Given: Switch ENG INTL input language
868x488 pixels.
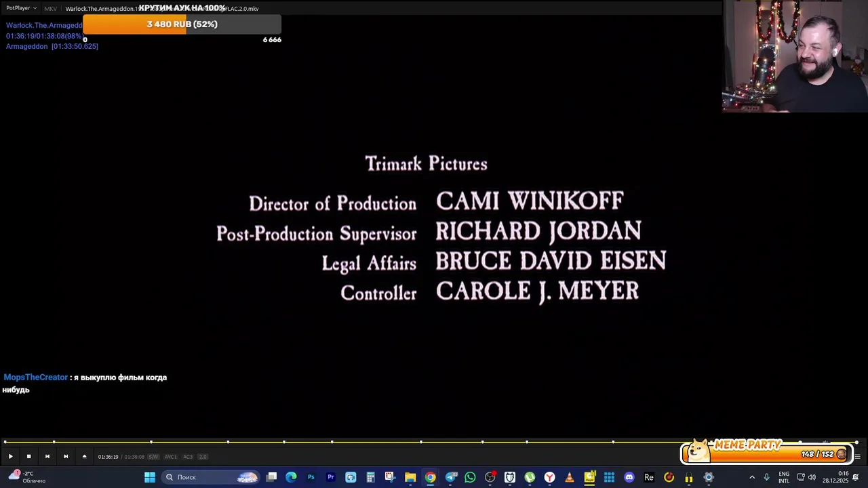Looking at the screenshot, I should [784, 477].
